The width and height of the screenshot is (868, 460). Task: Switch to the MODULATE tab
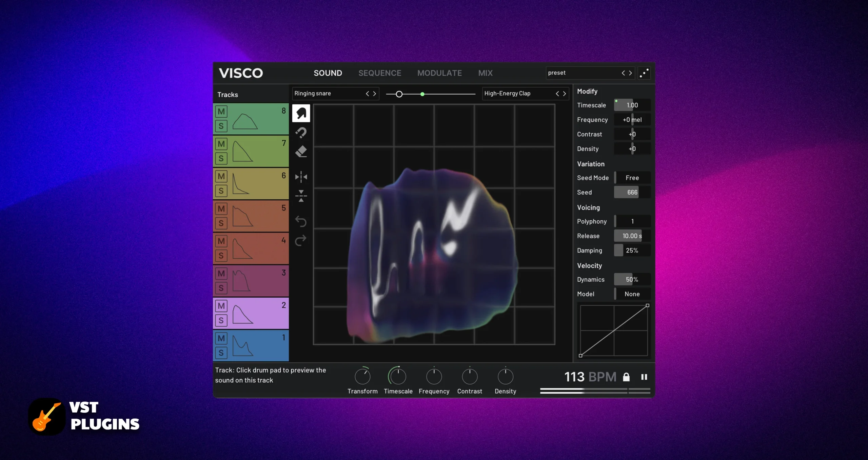click(439, 73)
